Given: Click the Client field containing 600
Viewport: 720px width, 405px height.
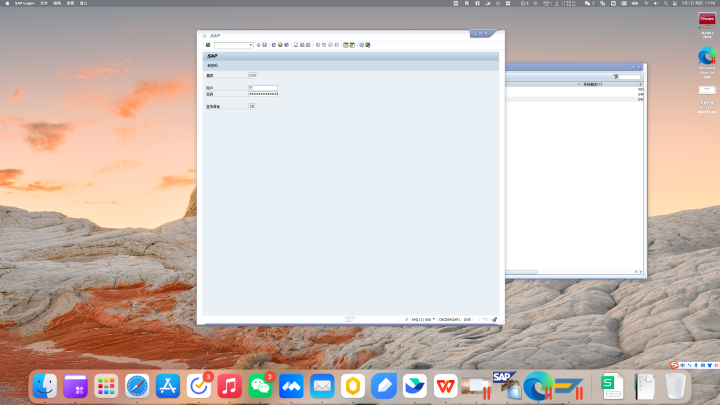Looking at the screenshot, I should (x=253, y=75).
